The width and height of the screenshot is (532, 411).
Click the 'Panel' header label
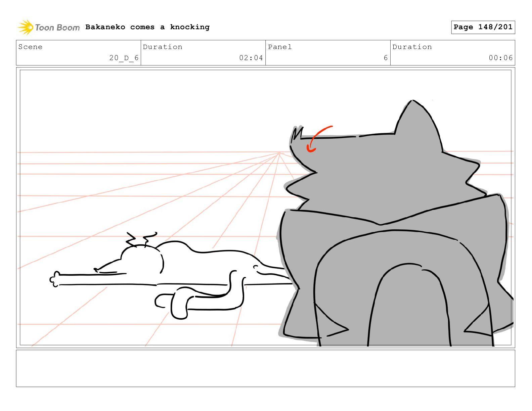tap(280, 47)
